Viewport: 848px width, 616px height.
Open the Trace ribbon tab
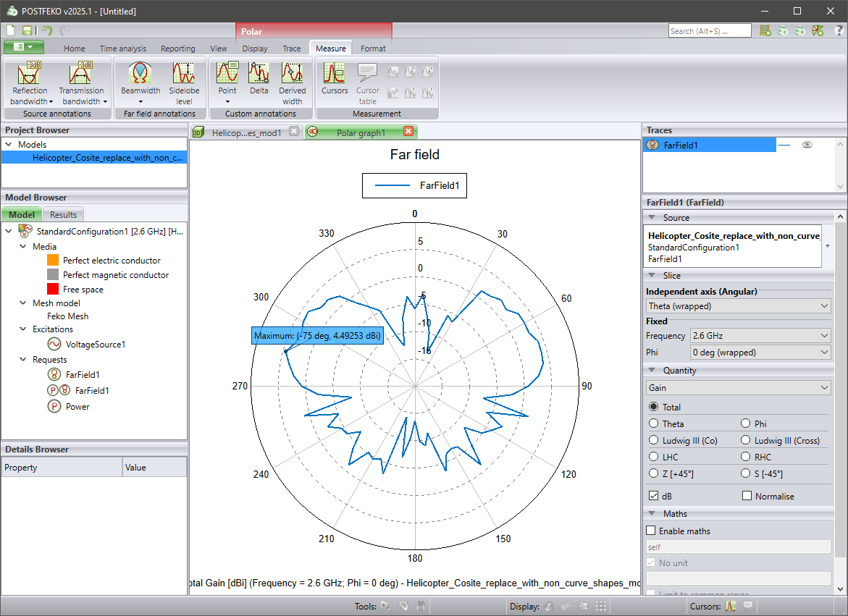pyautogui.click(x=292, y=48)
